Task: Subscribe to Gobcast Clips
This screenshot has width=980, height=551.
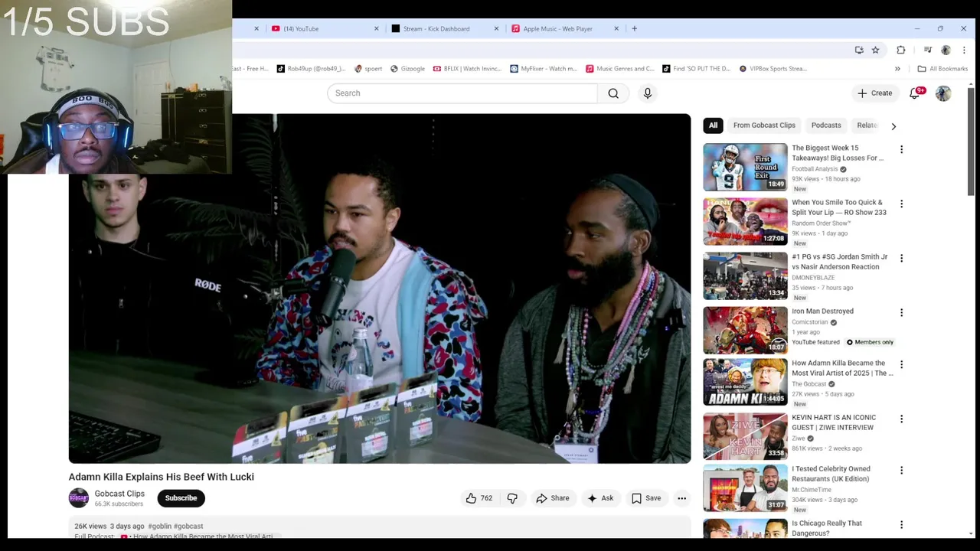Action: [x=181, y=498]
